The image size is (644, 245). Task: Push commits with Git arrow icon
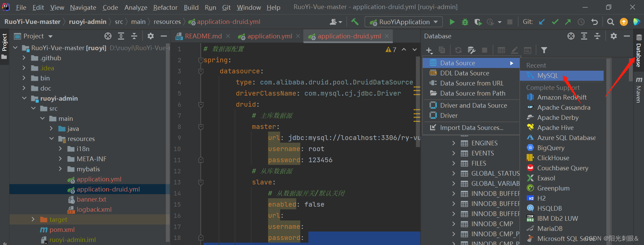point(568,22)
